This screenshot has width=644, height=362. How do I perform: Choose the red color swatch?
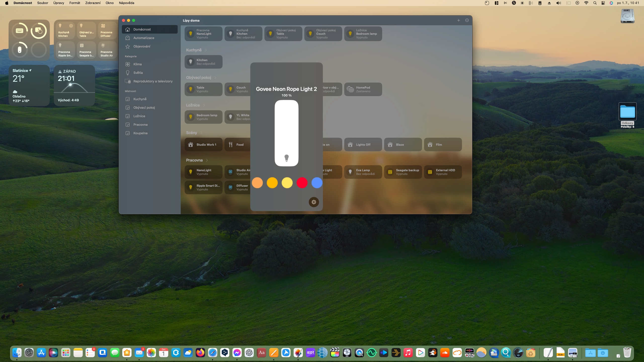click(x=302, y=183)
